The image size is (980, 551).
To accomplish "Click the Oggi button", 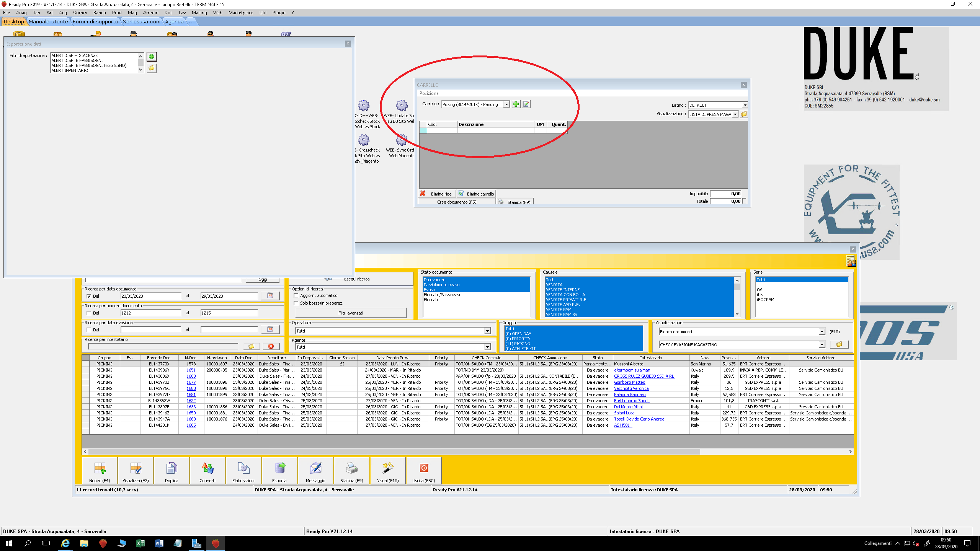I will click(263, 280).
